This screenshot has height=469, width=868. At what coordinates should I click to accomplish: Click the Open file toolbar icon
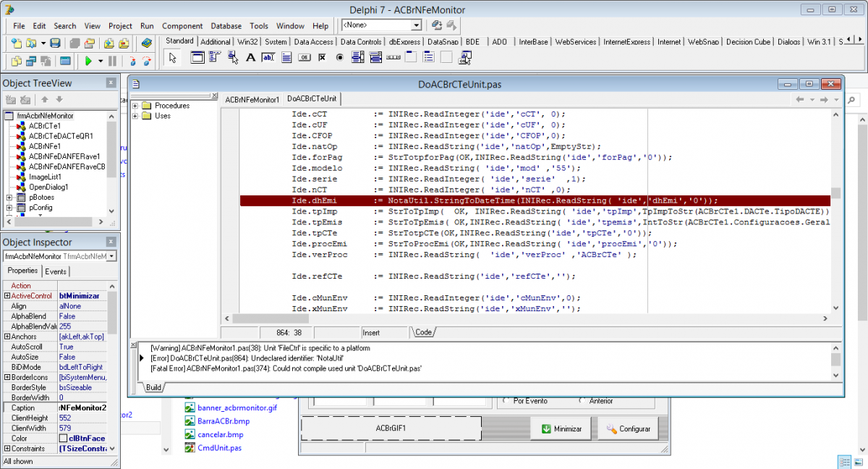coord(31,43)
